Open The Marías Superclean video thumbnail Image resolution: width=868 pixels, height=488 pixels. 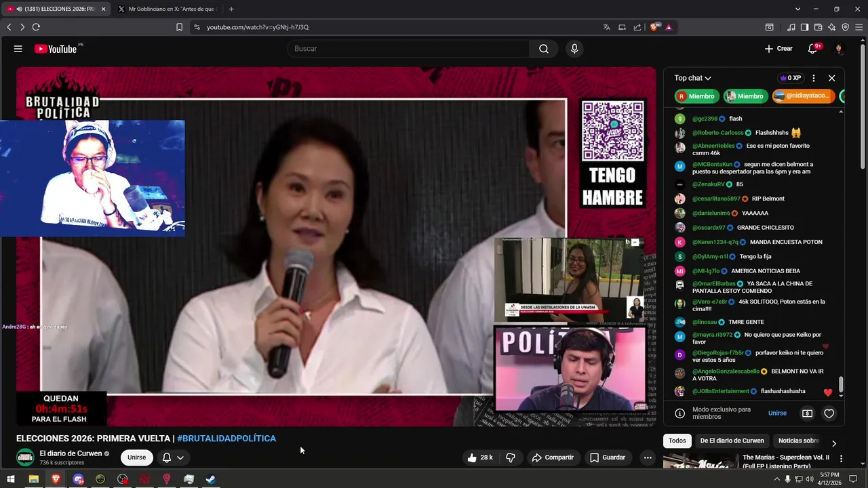point(701,461)
